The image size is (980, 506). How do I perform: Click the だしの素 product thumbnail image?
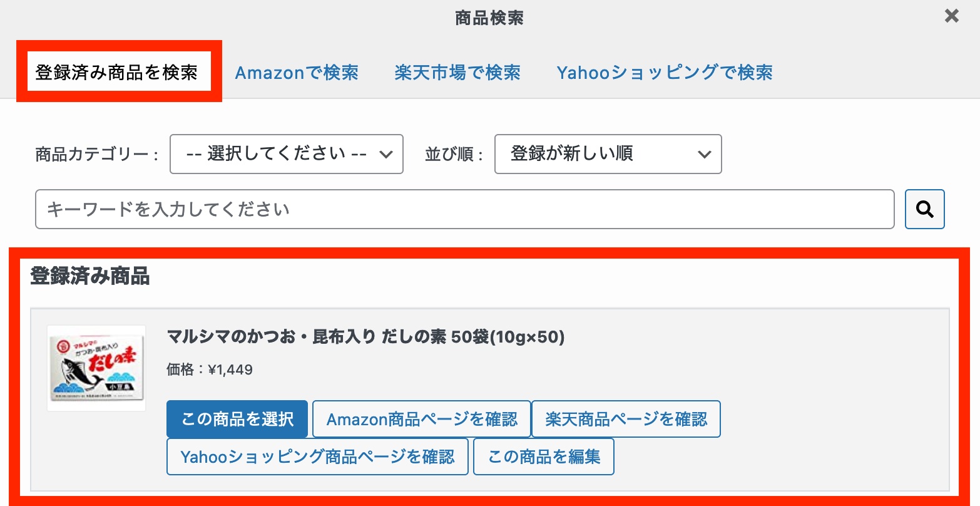[96, 368]
